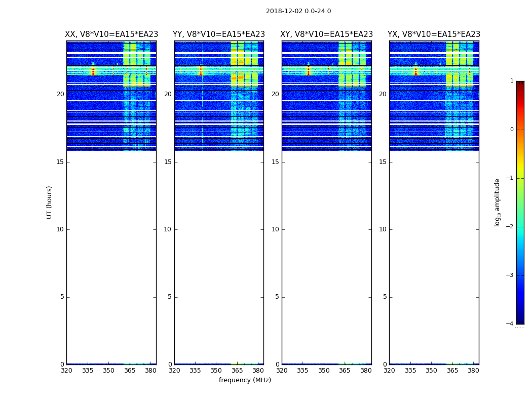Click the red hot spot in the YX spectrogram

click(415, 70)
